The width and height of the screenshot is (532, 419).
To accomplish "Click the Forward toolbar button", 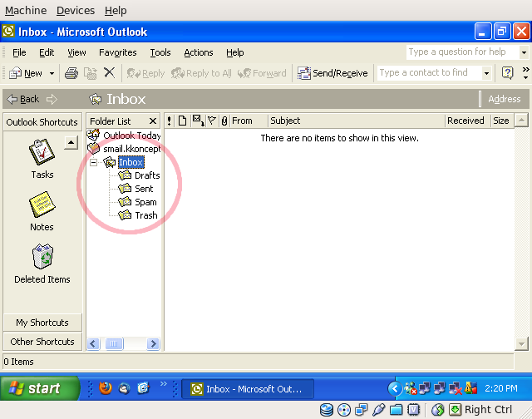I will pyautogui.click(x=262, y=73).
